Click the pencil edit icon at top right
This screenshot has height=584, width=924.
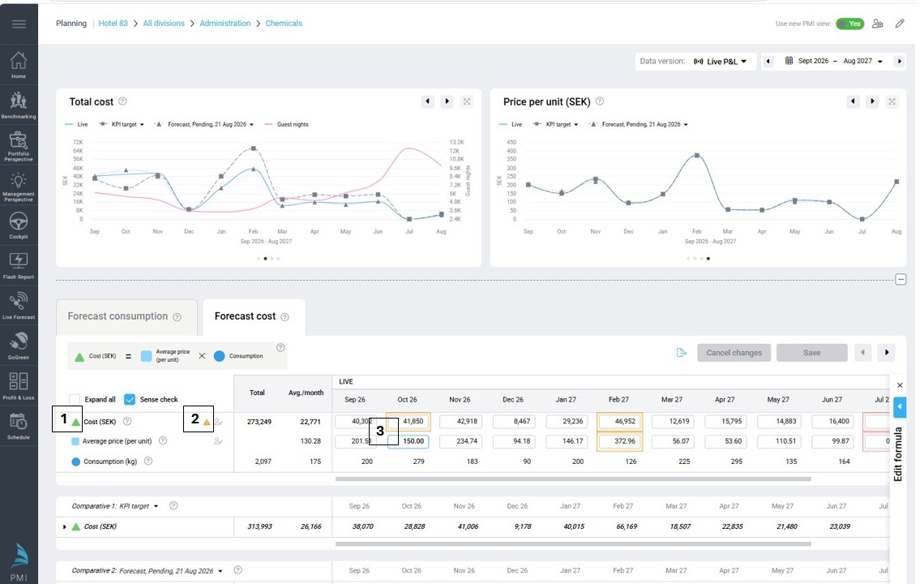[899, 24]
